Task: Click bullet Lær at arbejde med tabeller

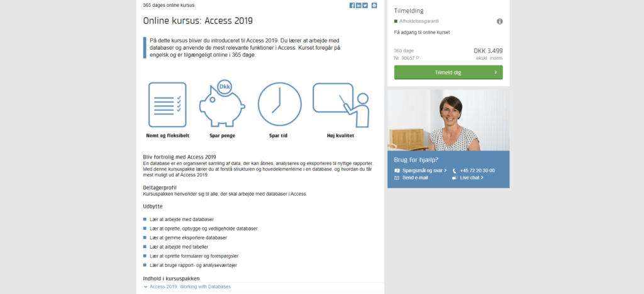Action: click(179, 247)
